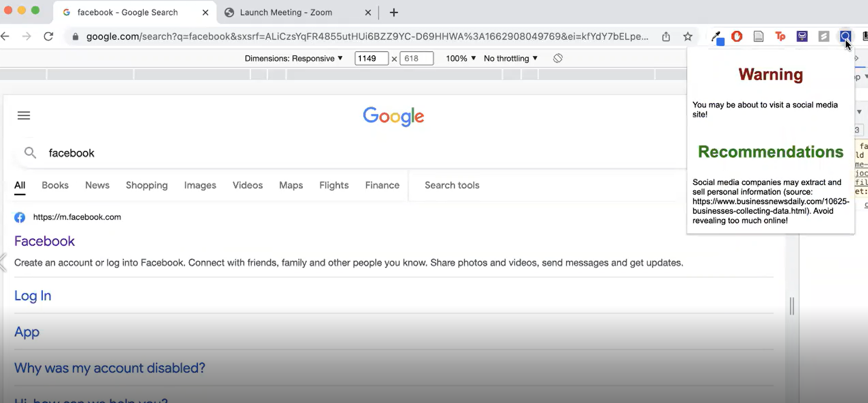Click the blue magnifier warning extension icon
Image resolution: width=868 pixels, height=403 pixels.
pos(846,36)
